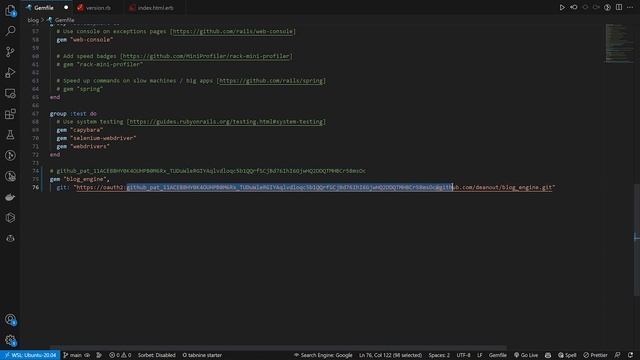The height and width of the screenshot is (360, 640).
Task: Click the code minimap
Action: (x=619, y=43)
